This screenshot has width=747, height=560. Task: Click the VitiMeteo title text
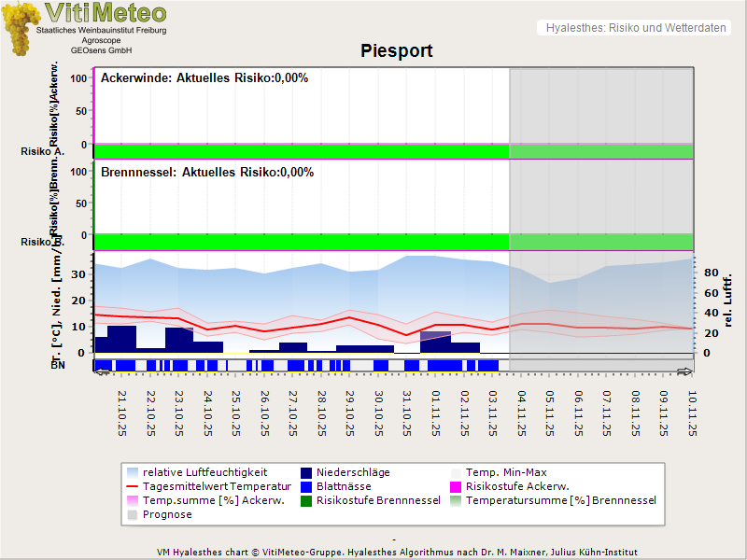(106, 13)
